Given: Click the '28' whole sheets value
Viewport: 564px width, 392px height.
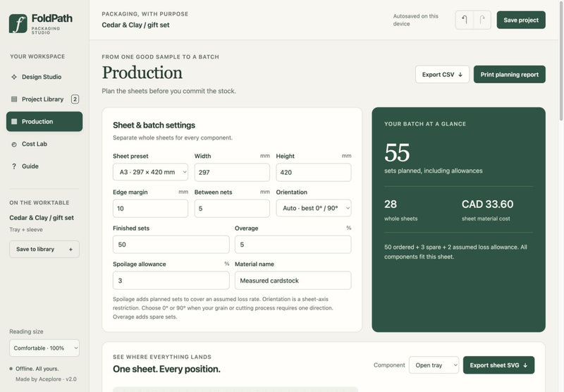Looking at the screenshot, I should [391, 204].
